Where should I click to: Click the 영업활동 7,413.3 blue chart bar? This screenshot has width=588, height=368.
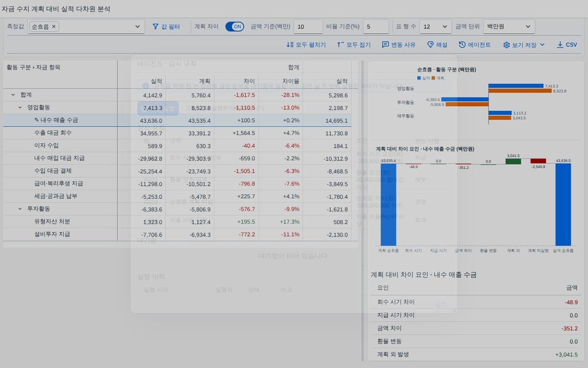click(515, 86)
